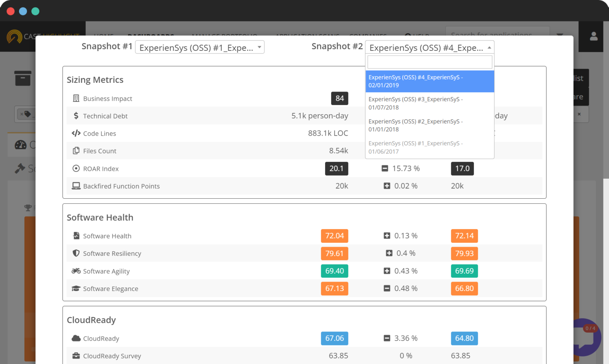Click the green 69.69 Software Agility badge
The image size is (609, 364).
[x=464, y=271]
